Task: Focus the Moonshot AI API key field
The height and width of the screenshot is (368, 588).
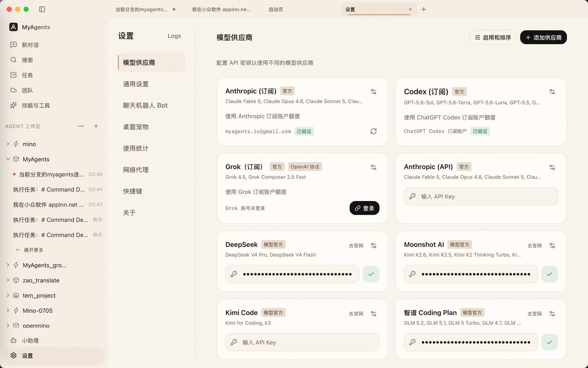Action: (471, 274)
